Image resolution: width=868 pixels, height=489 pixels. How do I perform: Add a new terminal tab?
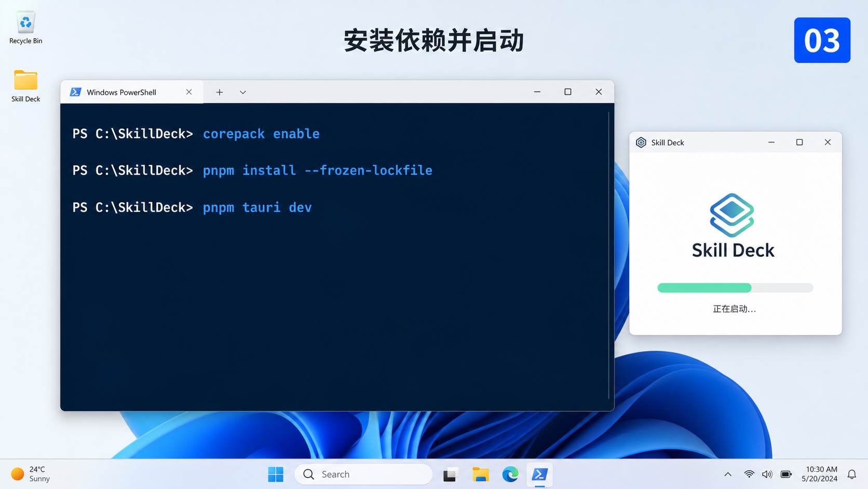tap(220, 92)
